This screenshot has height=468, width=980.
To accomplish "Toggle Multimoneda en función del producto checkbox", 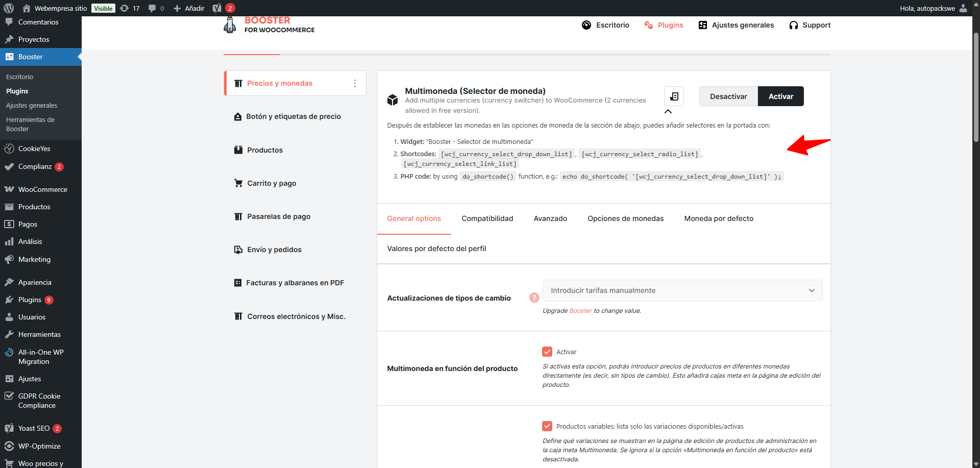I will tap(547, 352).
